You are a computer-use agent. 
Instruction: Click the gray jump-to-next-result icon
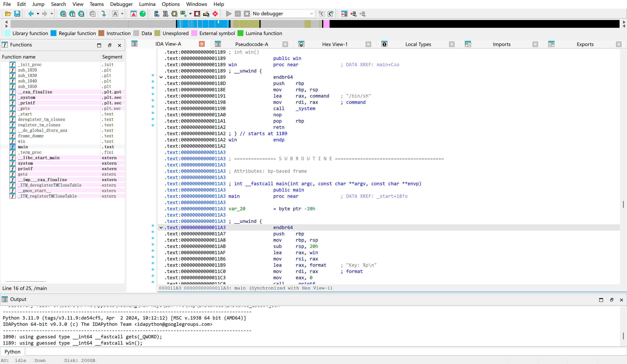(x=92, y=14)
